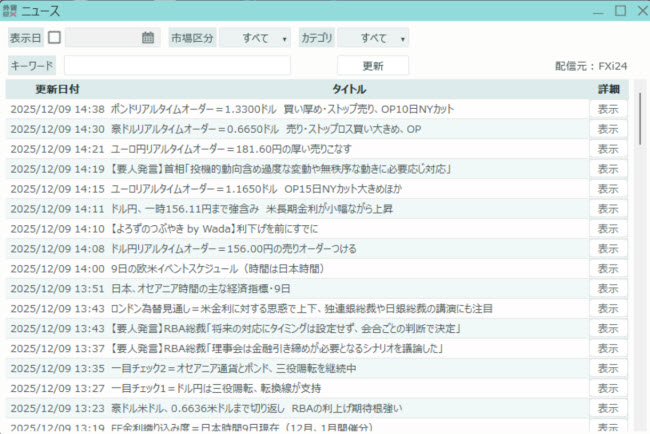Viewport: 650px width, 434px height.
Task: Select the 利下げを前にすでに headline
Action: pyautogui.click(x=214, y=229)
